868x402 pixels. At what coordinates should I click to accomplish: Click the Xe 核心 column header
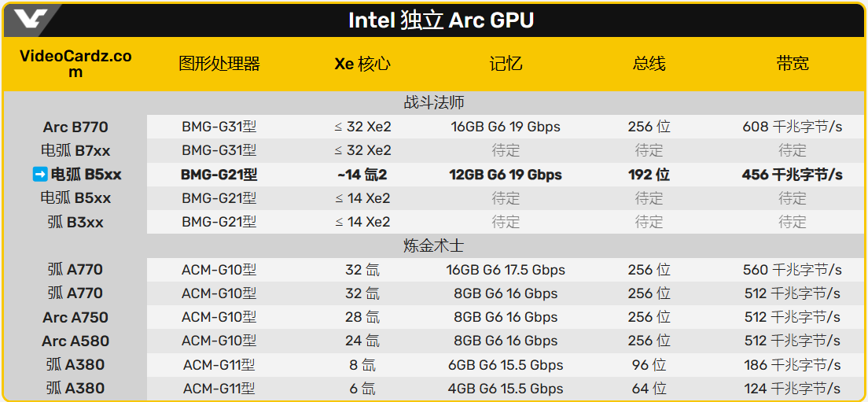pyautogui.click(x=362, y=65)
